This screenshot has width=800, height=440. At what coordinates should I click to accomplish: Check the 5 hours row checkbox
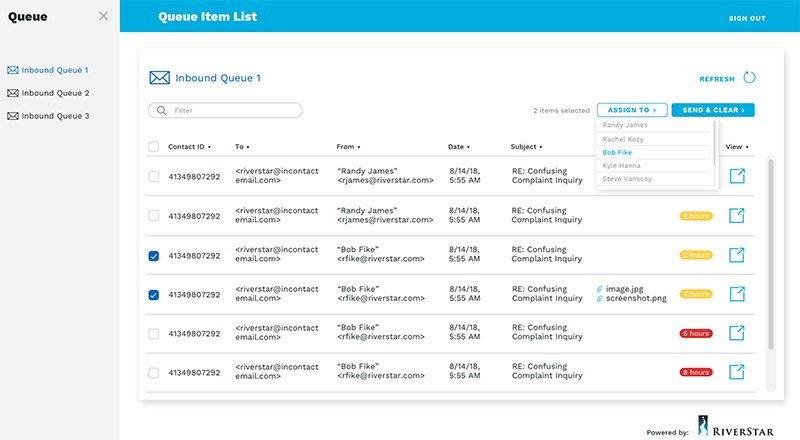pyautogui.click(x=154, y=334)
